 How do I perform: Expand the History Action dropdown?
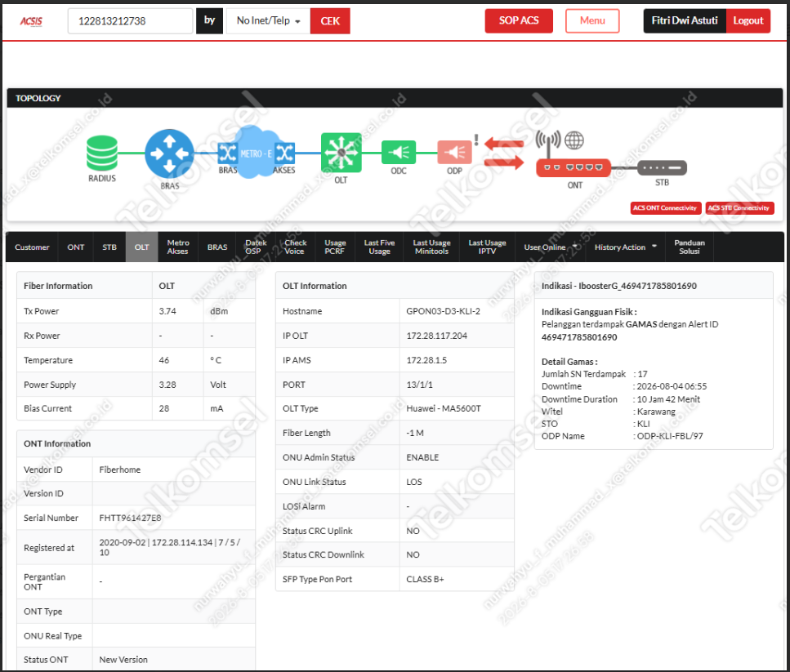click(625, 247)
